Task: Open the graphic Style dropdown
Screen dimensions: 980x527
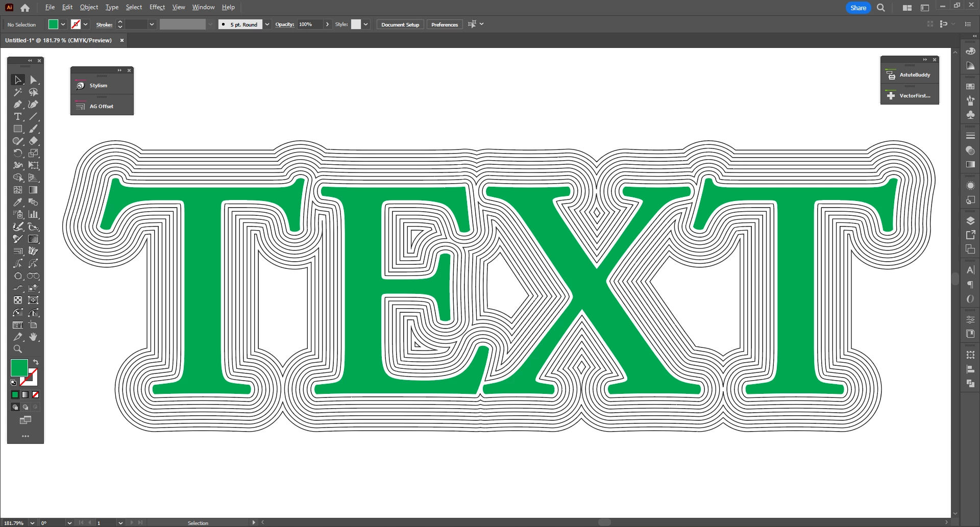Action: (x=365, y=24)
